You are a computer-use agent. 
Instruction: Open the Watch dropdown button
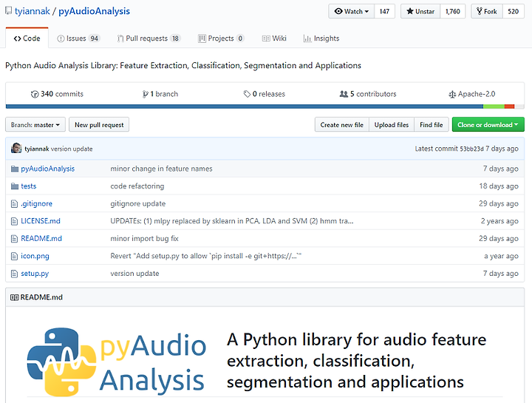(352, 12)
